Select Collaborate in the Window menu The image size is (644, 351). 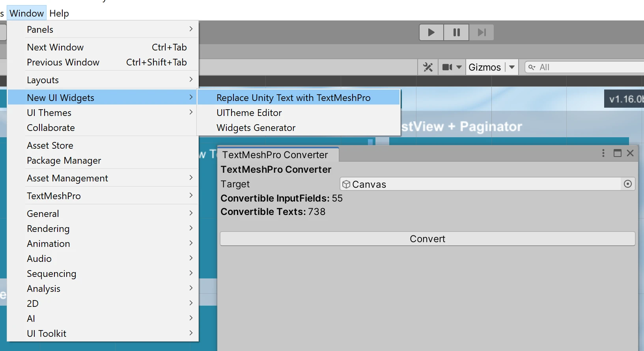[x=103, y=128]
